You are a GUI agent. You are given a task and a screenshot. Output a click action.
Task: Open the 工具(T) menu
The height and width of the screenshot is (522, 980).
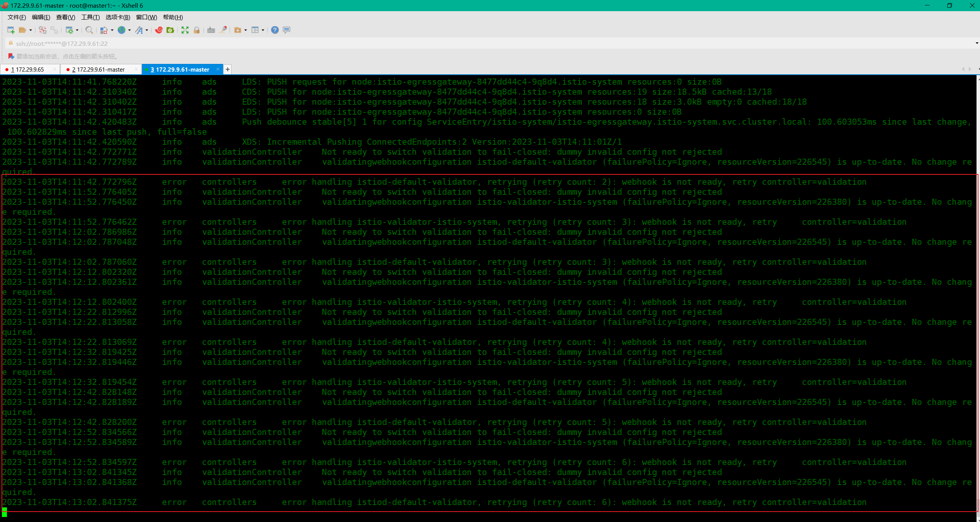[90, 17]
